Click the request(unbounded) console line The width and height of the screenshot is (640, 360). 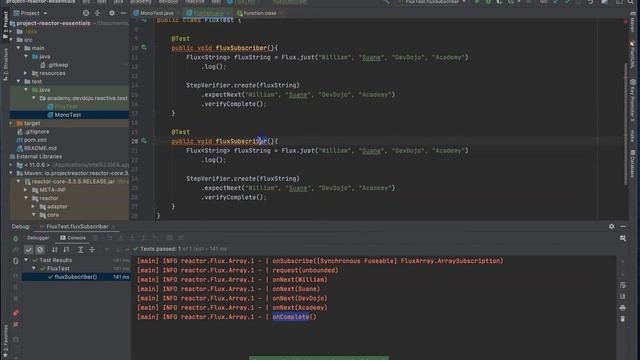238,270
